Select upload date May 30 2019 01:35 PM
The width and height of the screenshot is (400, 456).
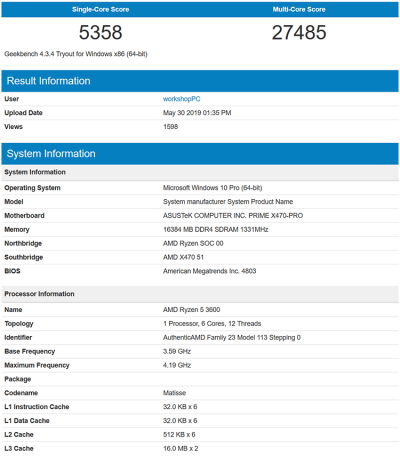coord(197,113)
